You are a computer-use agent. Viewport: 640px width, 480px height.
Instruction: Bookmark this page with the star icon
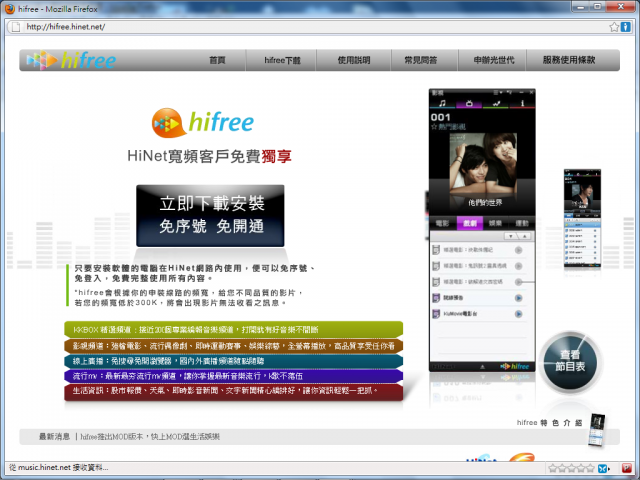[x=614, y=27]
